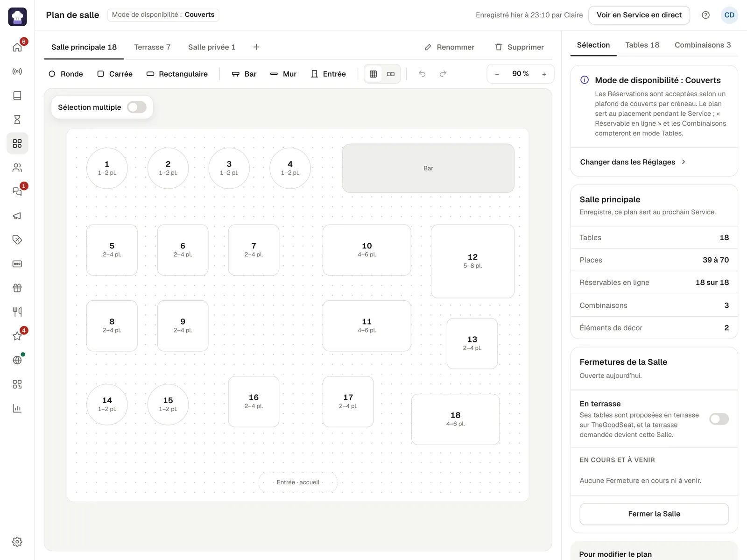Add a Rectangulaire table shape
The image size is (747, 560).
click(x=177, y=74)
